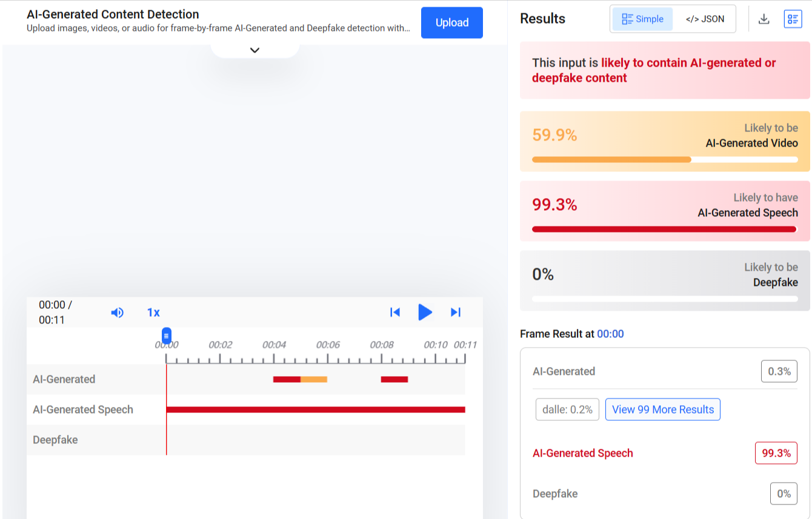
Task: Switch to Simple results view
Action: pos(642,19)
